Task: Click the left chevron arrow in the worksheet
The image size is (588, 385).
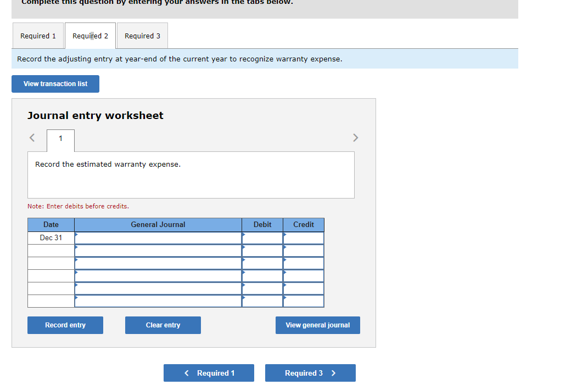Action: click(x=31, y=138)
